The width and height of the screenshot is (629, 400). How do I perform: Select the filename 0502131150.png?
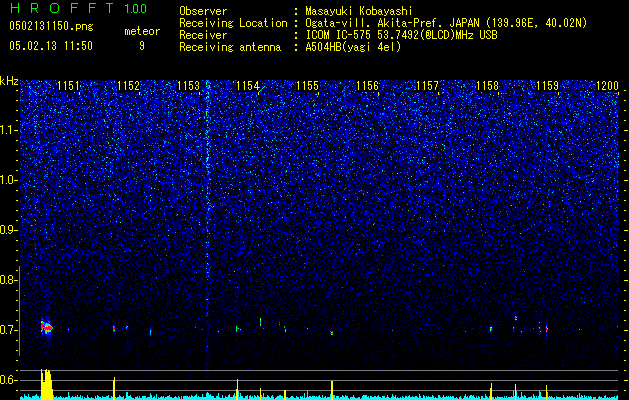coord(51,26)
